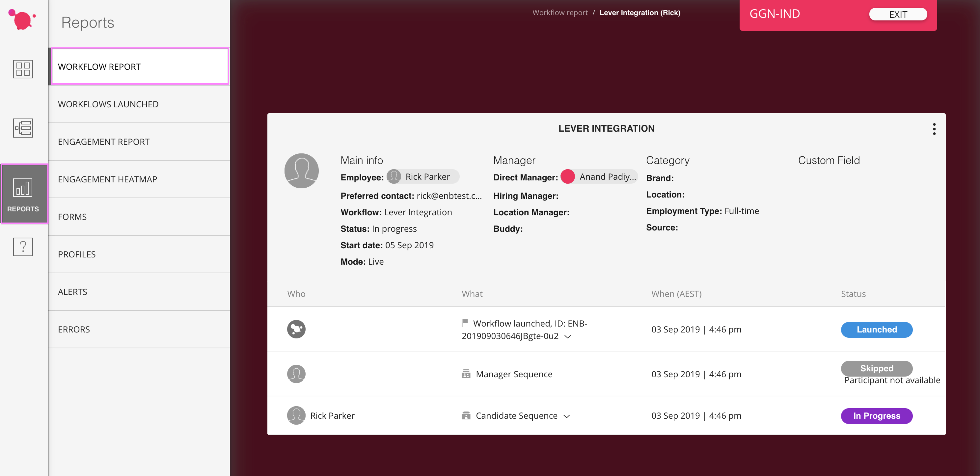
Task: Open Engagement Report
Action: click(139, 142)
